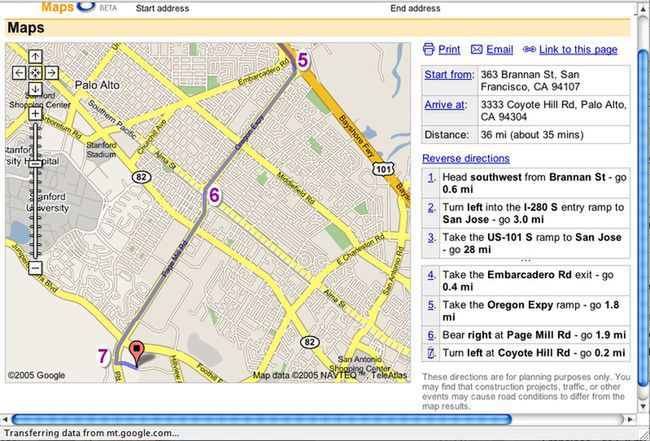The image size is (650, 441).
Task: Click the chain link icon
Action: coord(529,49)
